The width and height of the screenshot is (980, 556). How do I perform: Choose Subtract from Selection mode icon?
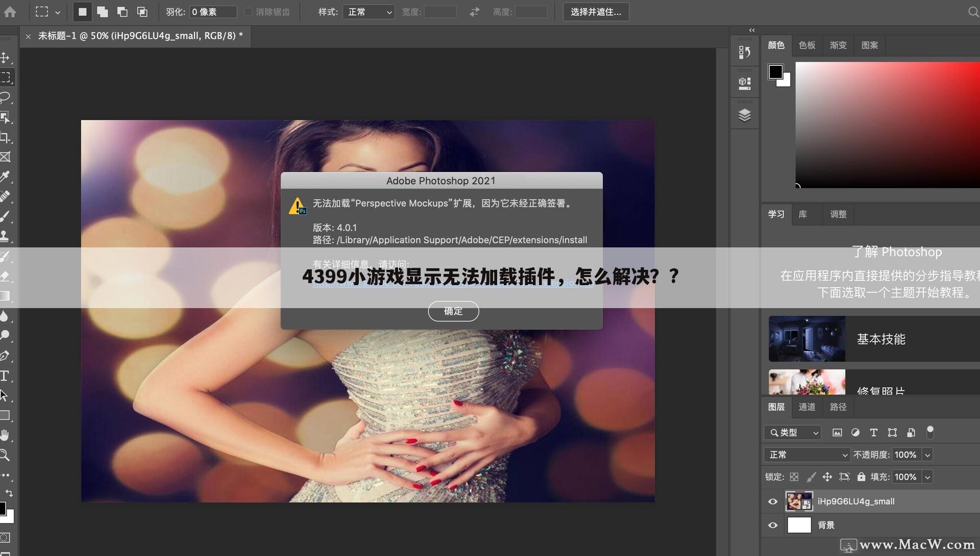(122, 12)
